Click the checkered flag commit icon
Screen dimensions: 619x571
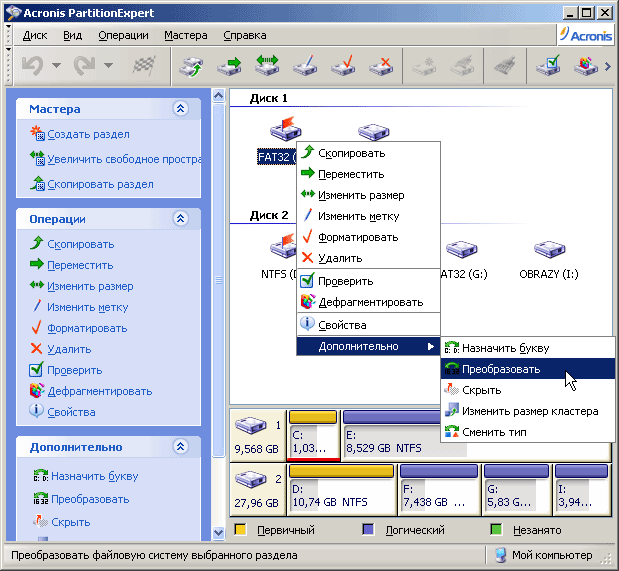click(x=143, y=65)
